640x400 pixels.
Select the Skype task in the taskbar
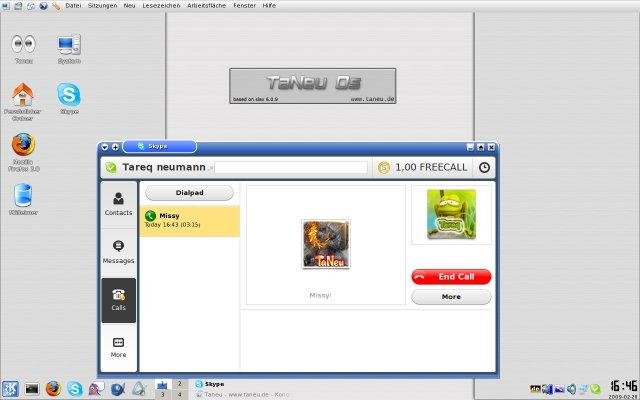coord(209,384)
